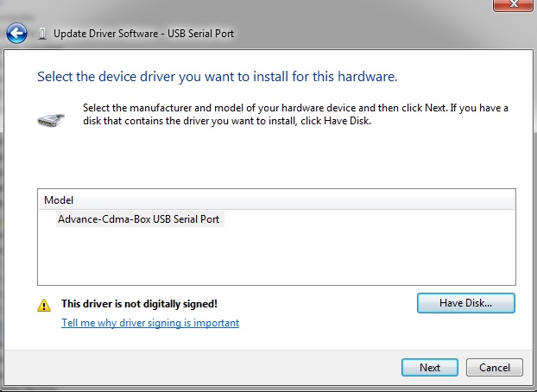Click the serial port connector icon
Screen dimensions: 537x392
tap(51, 119)
